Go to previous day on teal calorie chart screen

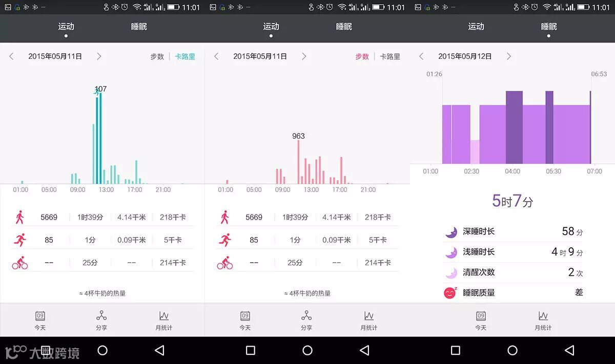(11, 56)
